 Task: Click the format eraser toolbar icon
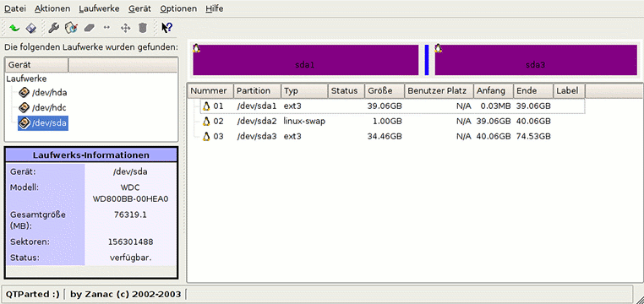click(89, 28)
